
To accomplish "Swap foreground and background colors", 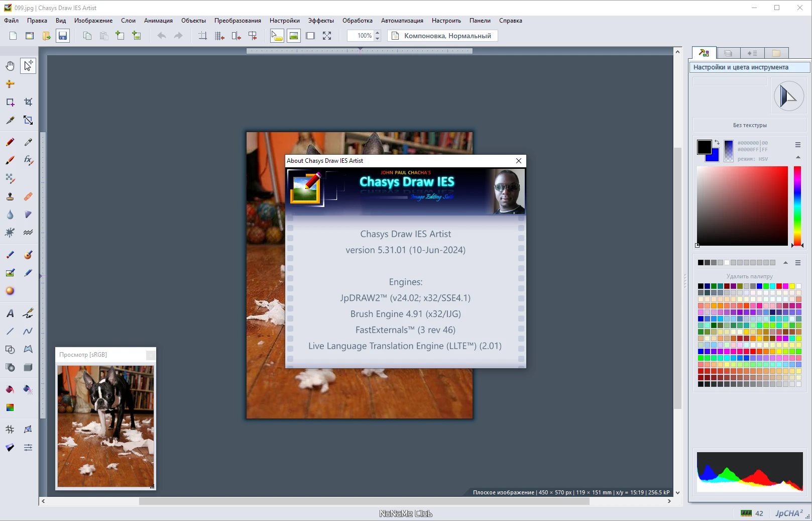I will 717,143.
